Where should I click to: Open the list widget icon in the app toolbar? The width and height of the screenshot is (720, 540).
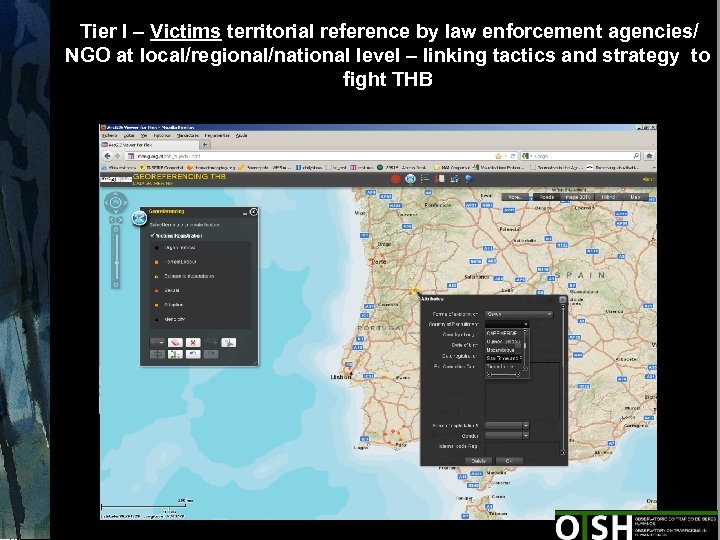[x=425, y=179]
